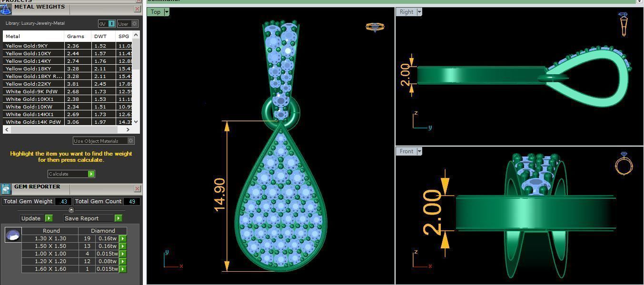This screenshot has height=285, width=644.
Task: Close the Gem Reporter panel
Action: tap(137, 188)
